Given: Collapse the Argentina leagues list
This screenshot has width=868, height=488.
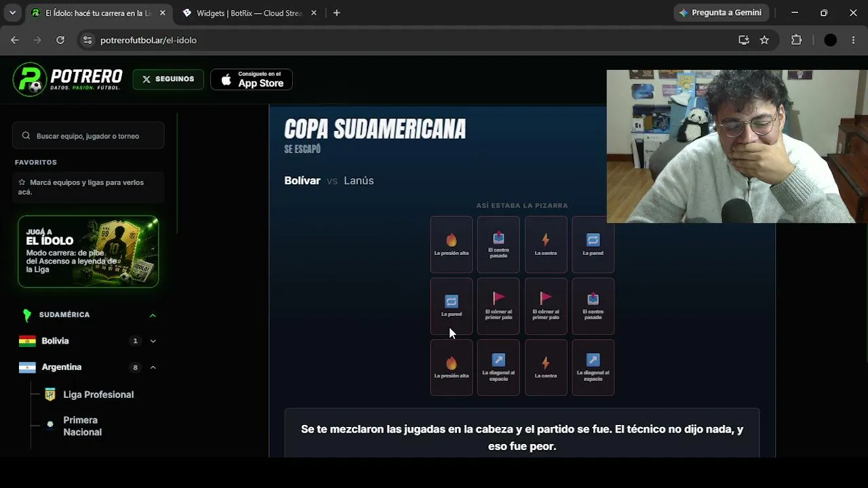Looking at the screenshot, I should coord(153,367).
